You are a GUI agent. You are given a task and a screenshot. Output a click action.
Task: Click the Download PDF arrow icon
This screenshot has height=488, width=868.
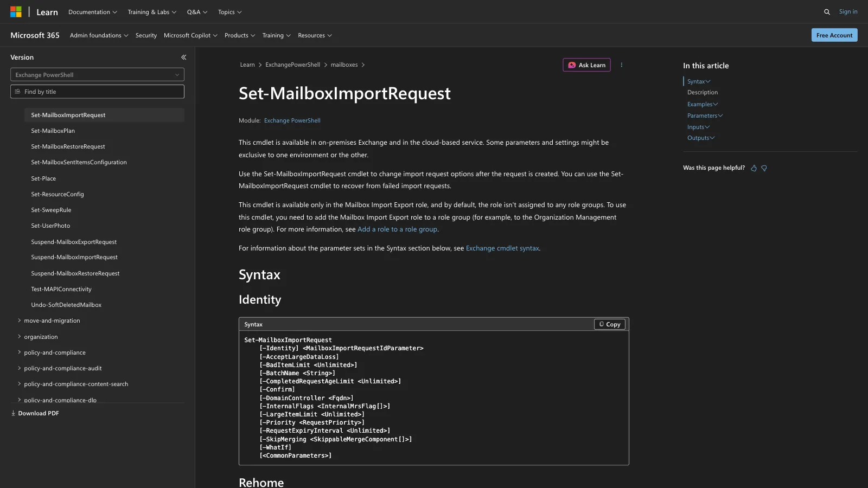[13, 413]
